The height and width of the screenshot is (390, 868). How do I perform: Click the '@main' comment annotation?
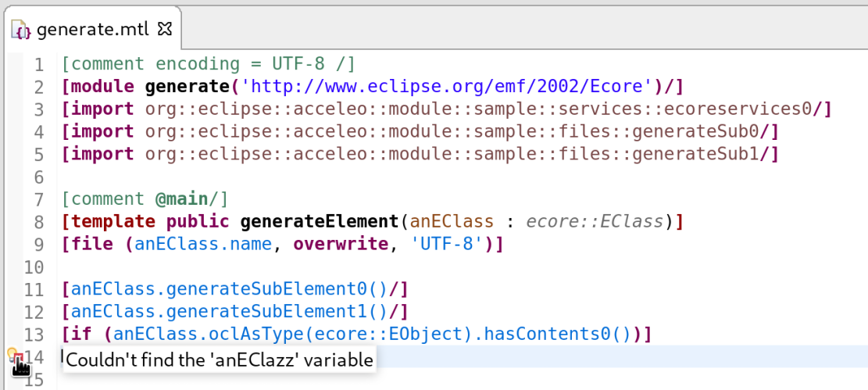[180, 199]
